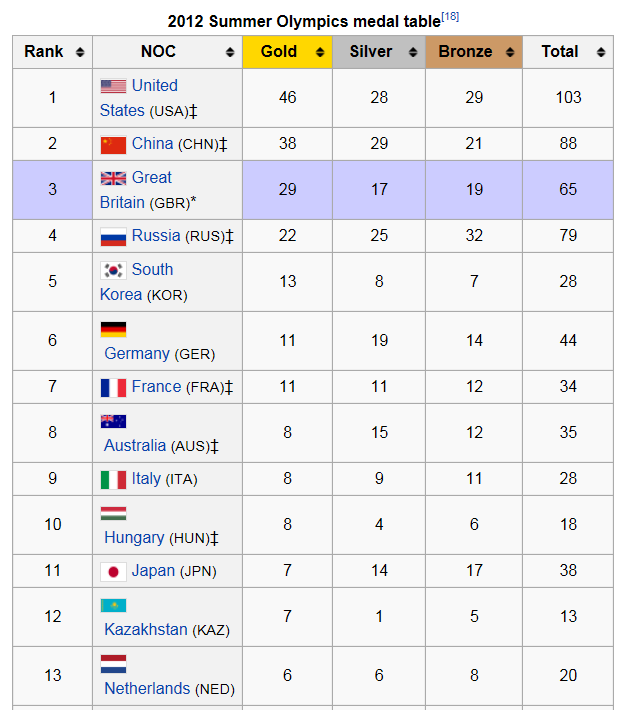This screenshot has width=622, height=710.
Task: Click the Japan flag icon
Action: click(x=113, y=571)
